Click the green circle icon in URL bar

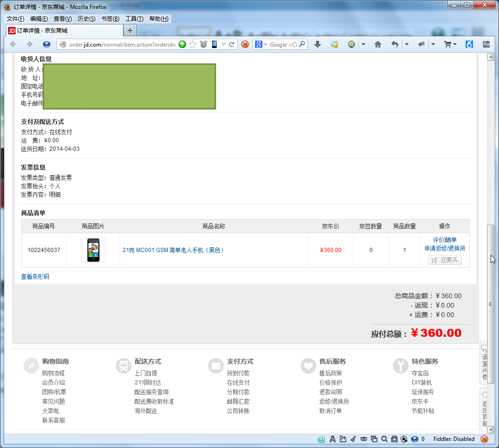(x=182, y=44)
